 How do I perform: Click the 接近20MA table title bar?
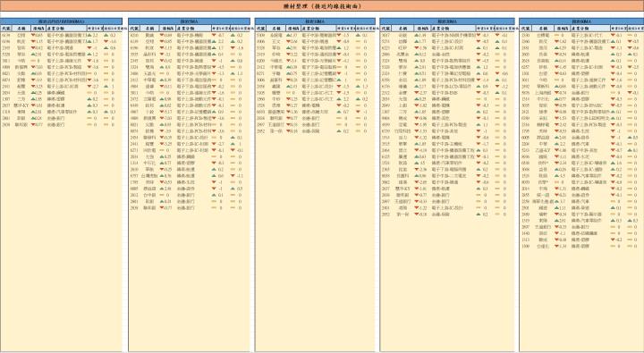pyautogui.click(x=447, y=21)
